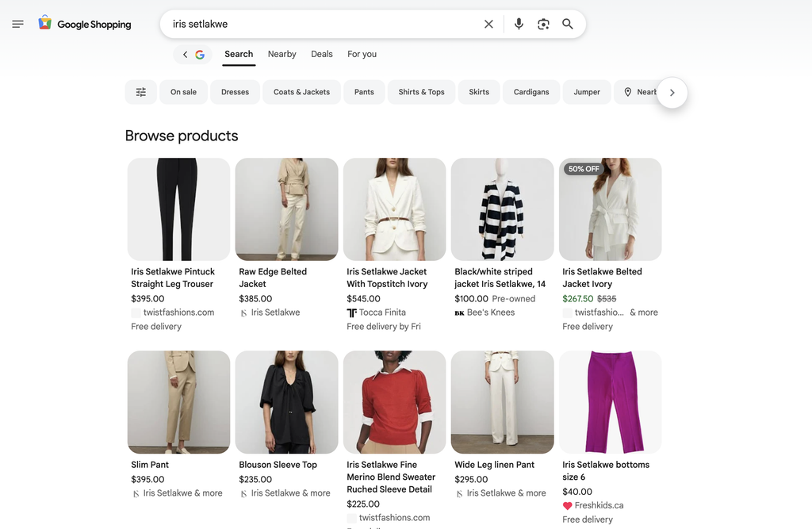Screen dimensions: 812x529
Task: Click the 50% OFF badge
Action: click(584, 169)
